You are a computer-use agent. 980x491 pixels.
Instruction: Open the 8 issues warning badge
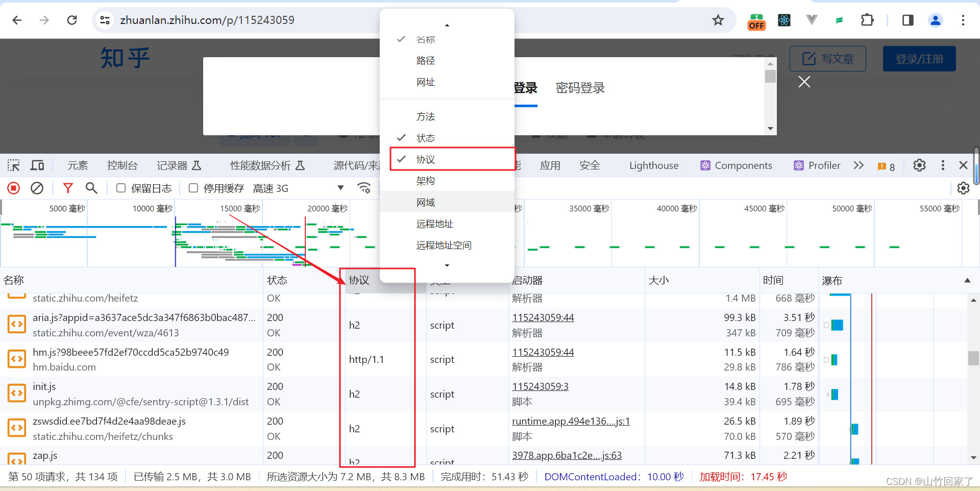point(886,166)
